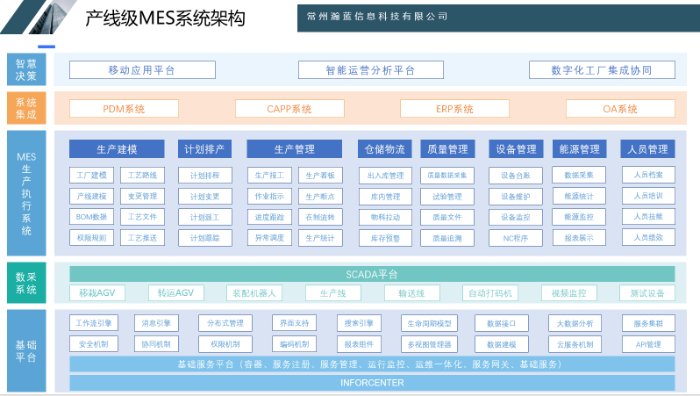Image resolution: width=700 pixels, height=396 pixels.
Task: Open the 工艺文件 box
Action: click(142, 217)
